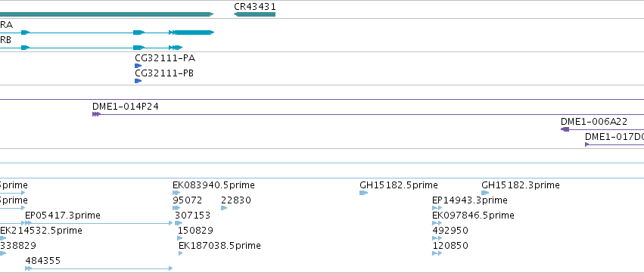Click the 22830 EST arrow glyph
Screen dimensions: 644x273
224,208
